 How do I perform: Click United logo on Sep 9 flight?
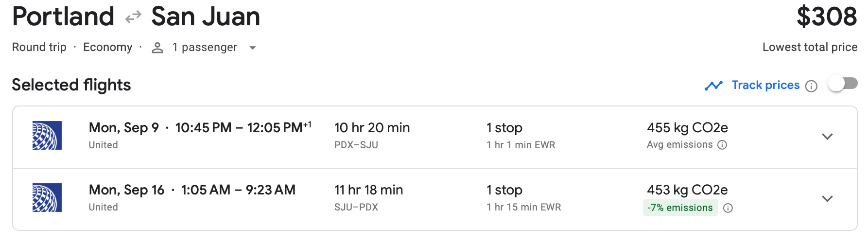pos(47,135)
